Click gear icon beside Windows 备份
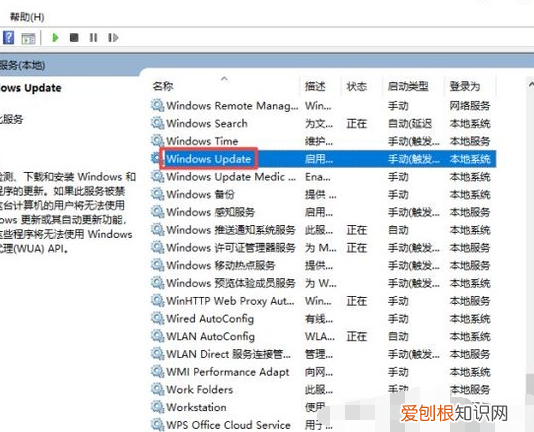 157,194
